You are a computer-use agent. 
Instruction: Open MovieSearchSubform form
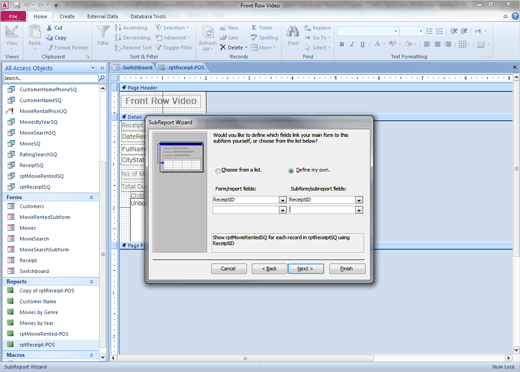44,250
